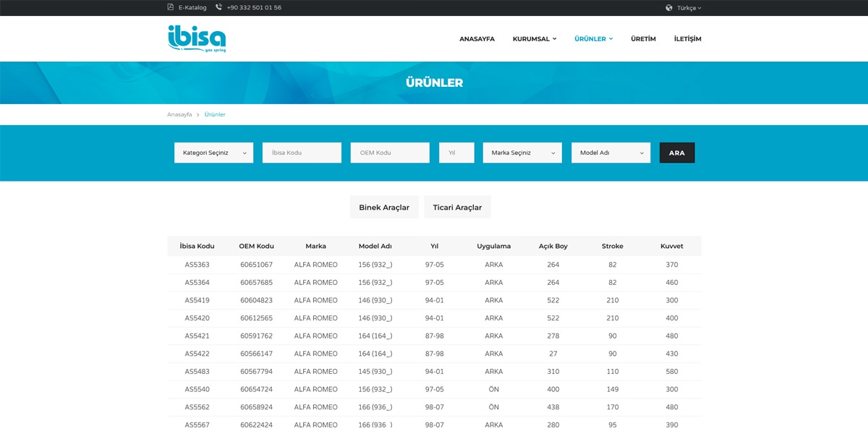
Task: Click OEM code 60658924
Action: click(x=257, y=407)
